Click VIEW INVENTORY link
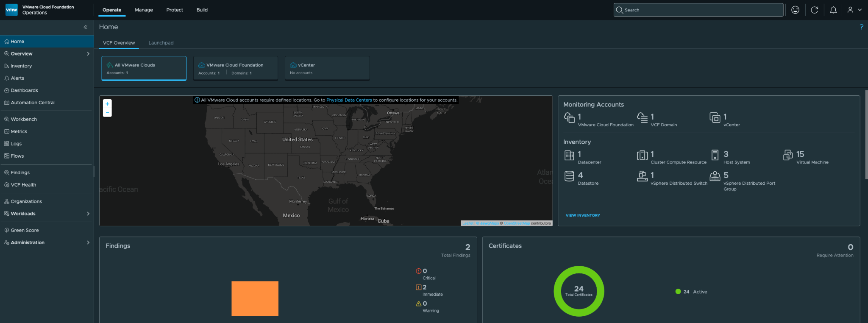This screenshot has height=323, width=868. (583, 215)
